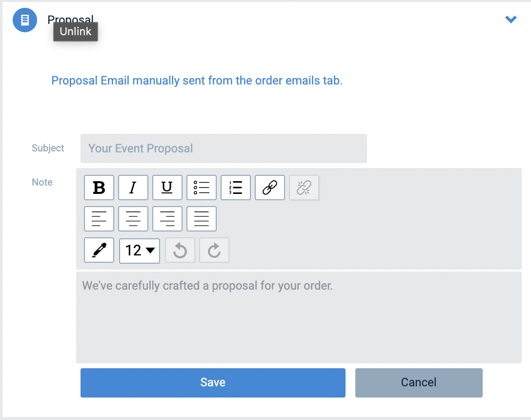Collapse the Proposal panel with the chevron

coord(511,20)
